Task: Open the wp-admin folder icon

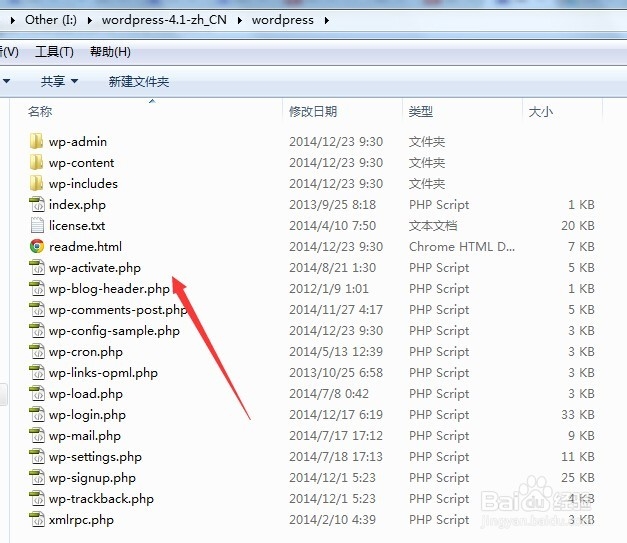Action: [36, 141]
